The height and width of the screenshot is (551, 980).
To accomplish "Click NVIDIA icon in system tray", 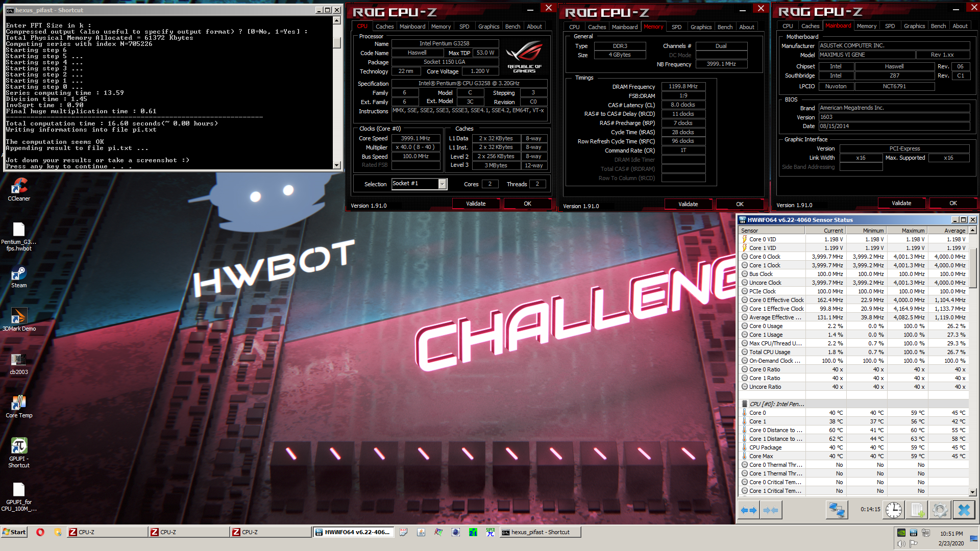I will click(x=901, y=533).
